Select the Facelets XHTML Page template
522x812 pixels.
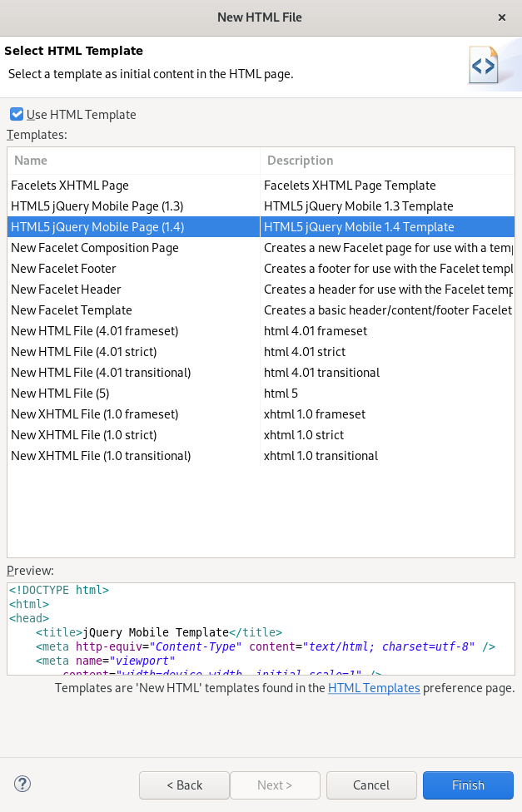tap(70, 186)
